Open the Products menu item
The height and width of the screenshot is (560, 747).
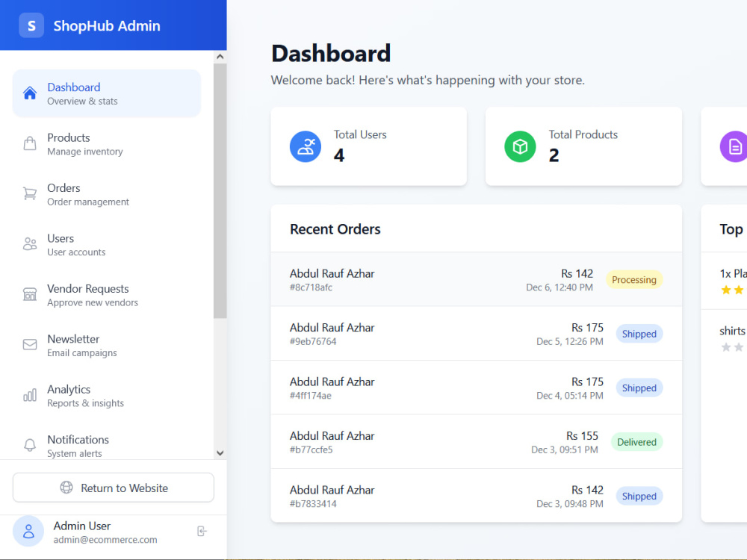pos(107,144)
